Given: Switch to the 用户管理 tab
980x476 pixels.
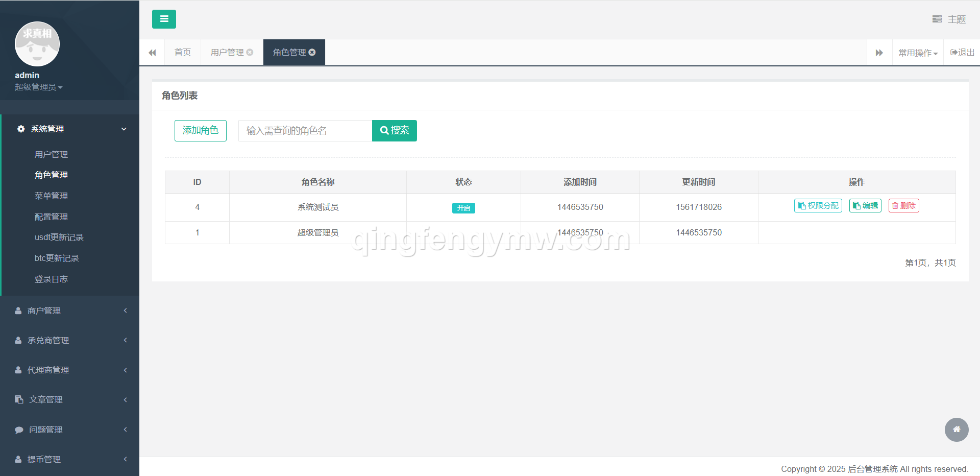Looking at the screenshot, I should tap(227, 52).
